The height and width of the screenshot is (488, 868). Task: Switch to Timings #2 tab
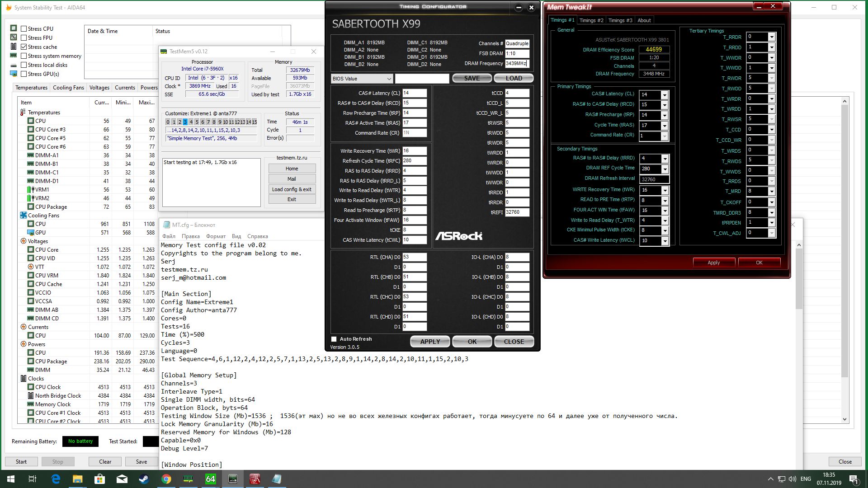click(x=591, y=20)
